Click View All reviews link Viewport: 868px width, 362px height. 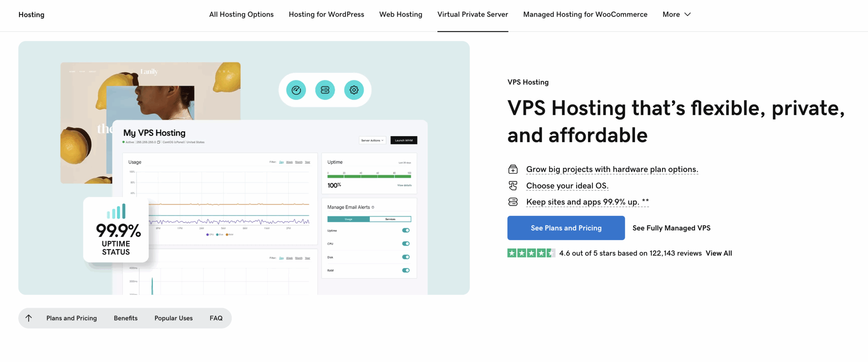(x=718, y=253)
